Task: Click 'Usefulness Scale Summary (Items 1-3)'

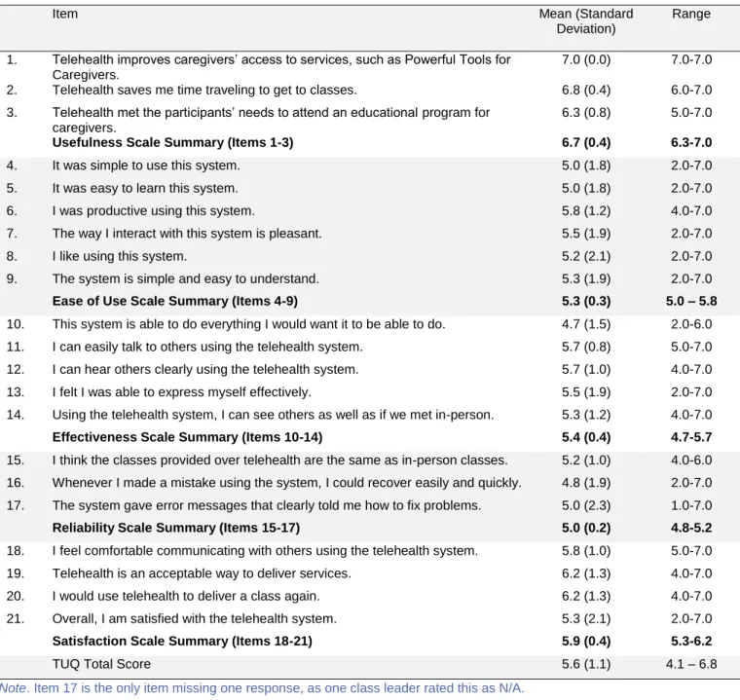Action: click(x=172, y=142)
